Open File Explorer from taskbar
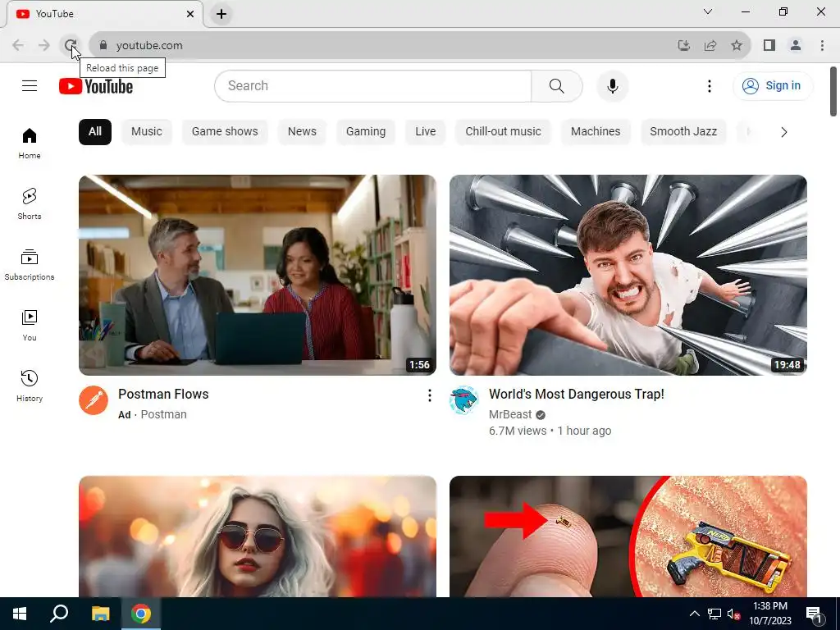The image size is (840, 630). click(100, 614)
